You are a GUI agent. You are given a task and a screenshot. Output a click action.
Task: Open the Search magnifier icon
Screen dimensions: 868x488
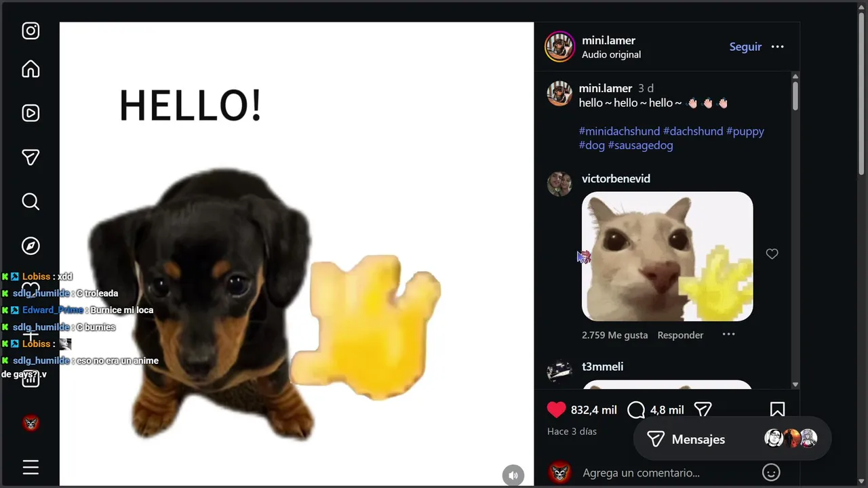click(x=31, y=201)
